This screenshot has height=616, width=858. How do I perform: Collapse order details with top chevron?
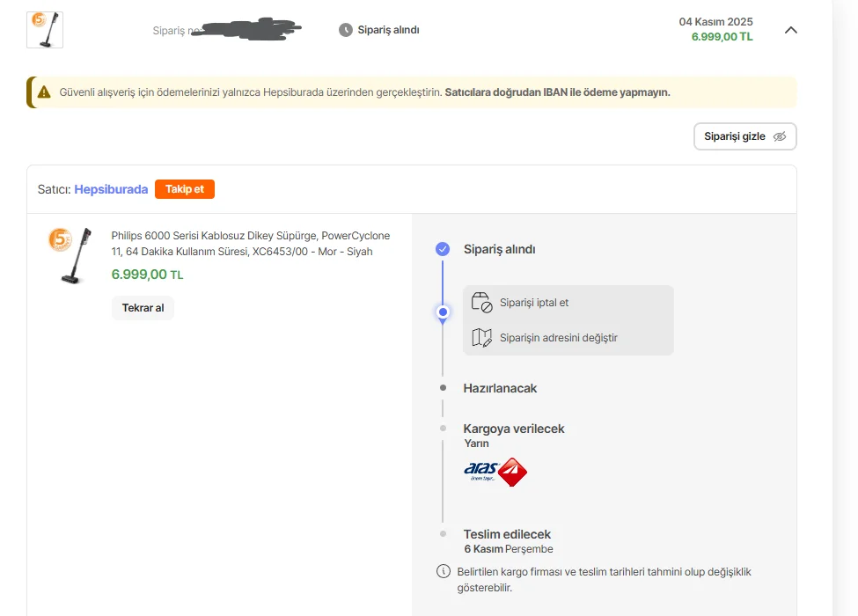click(790, 30)
